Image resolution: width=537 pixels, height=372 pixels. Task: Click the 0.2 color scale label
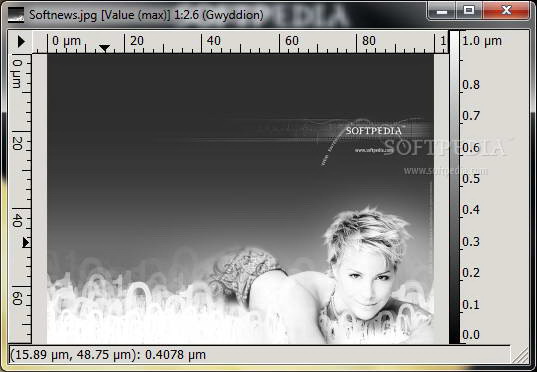tap(471, 273)
